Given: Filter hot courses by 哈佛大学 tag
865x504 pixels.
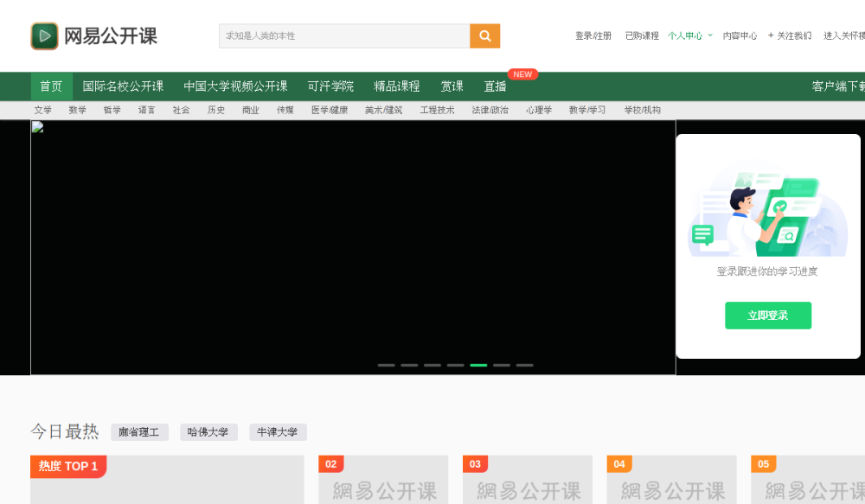Looking at the screenshot, I should pos(208,432).
